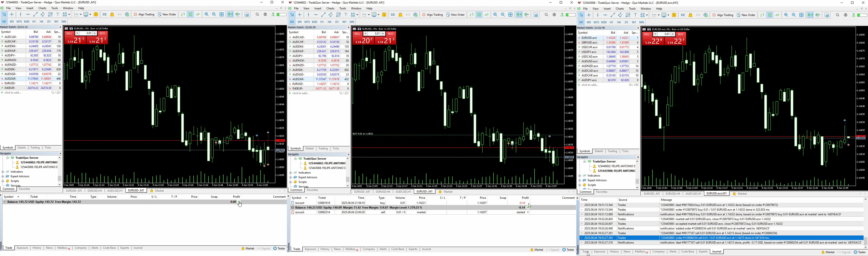Switch to bar chart mode in the left window
Image resolution: width=868 pixels, height=256 pixels.
coord(183,14)
